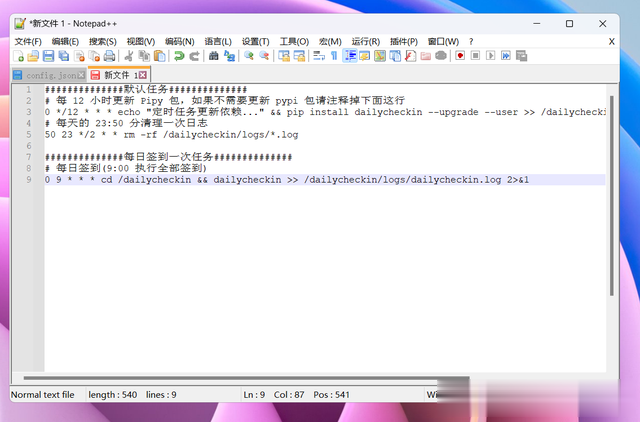
Task: Open the 文件(F) menu
Action: coord(28,42)
